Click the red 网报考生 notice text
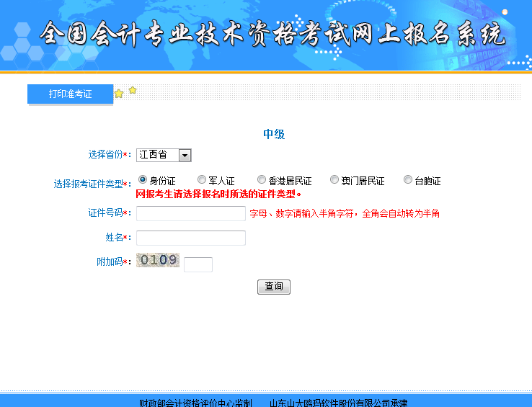 [218, 194]
